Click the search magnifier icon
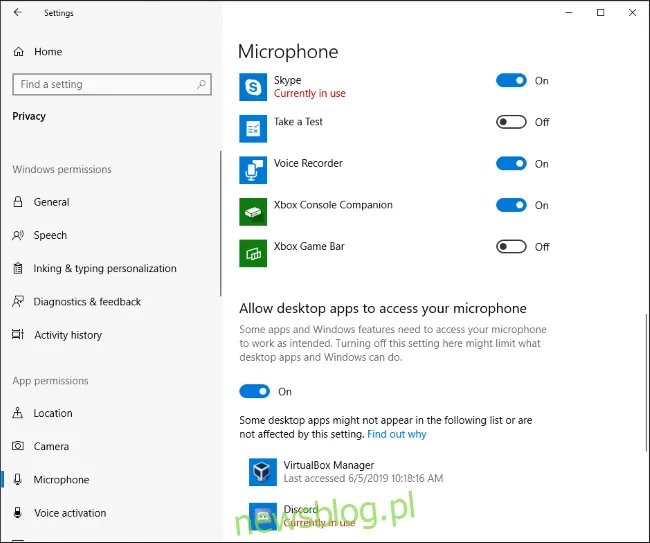 pyautogui.click(x=201, y=84)
